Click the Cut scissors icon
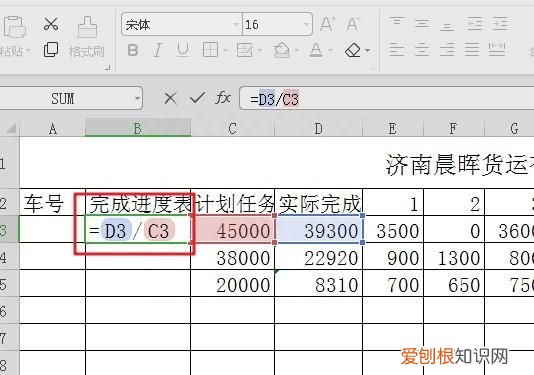 (x=51, y=24)
